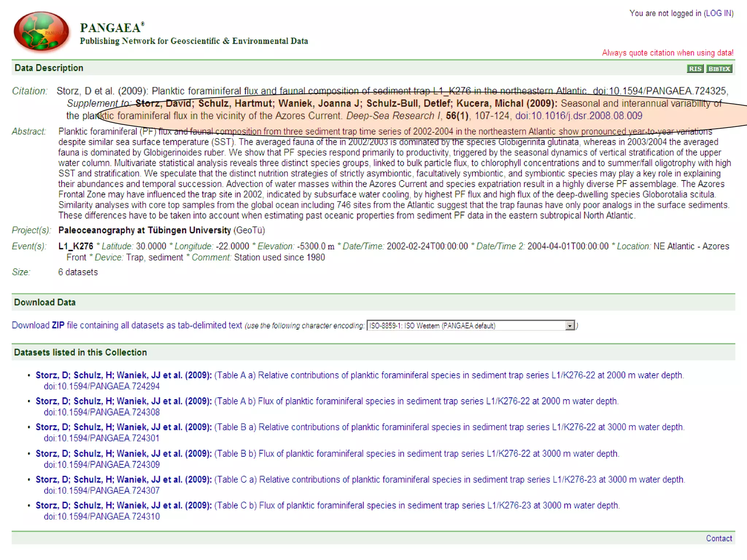Click the PANGAEA title heading text
Viewport: 747px width, 560px height.
click(x=111, y=28)
